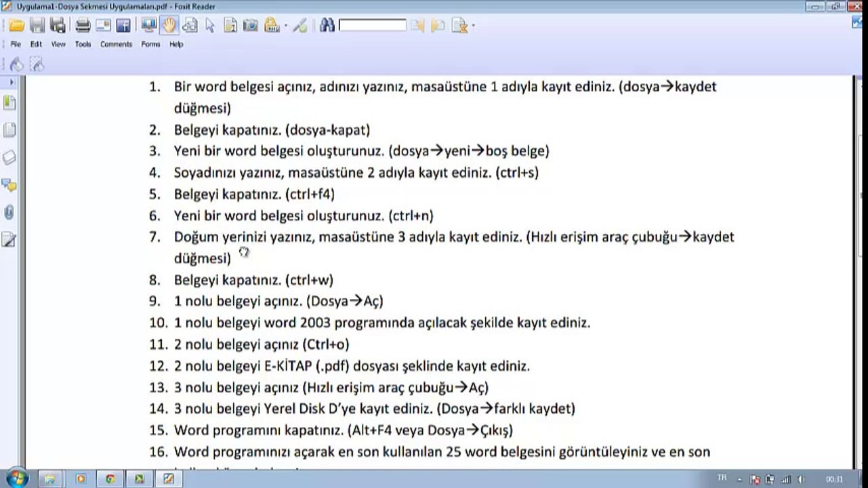Click the line 'Yeni bir word belgesi oluşturunuz. (ctrl+n)'
The width and height of the screenshot is (868, 488).
pos(304,216)
